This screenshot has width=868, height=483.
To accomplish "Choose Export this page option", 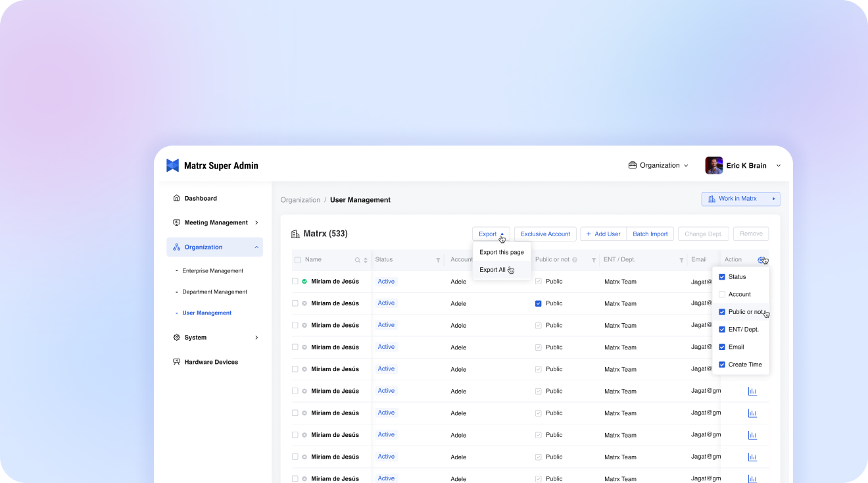I will 501,252.
